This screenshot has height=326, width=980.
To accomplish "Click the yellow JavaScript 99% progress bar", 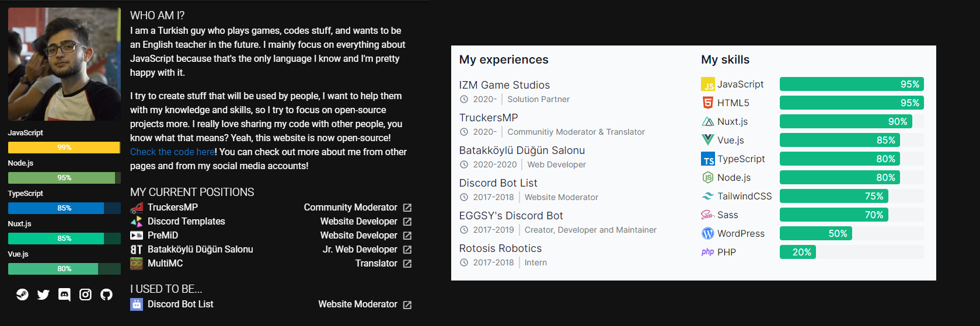I will [x=64, y=148].
